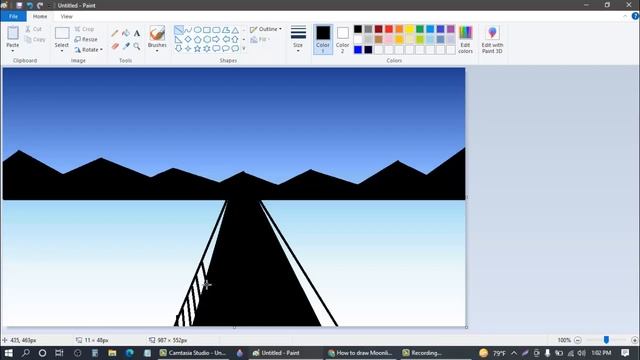Image resolution: width=640 pixels, height=360 pixels.
Task: Open the Brushes dropdown arrow
Action: coord(157,51)
